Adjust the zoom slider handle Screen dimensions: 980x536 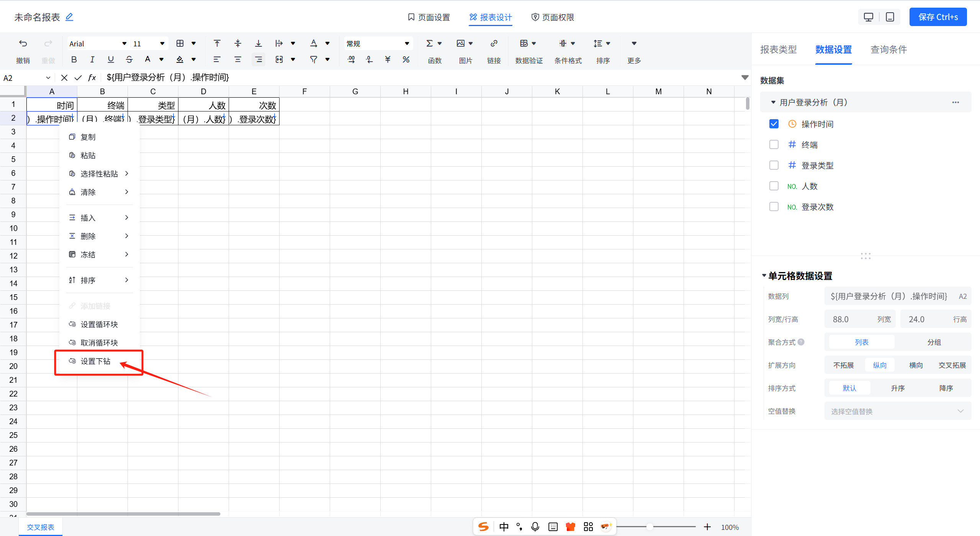coord(650,527)
